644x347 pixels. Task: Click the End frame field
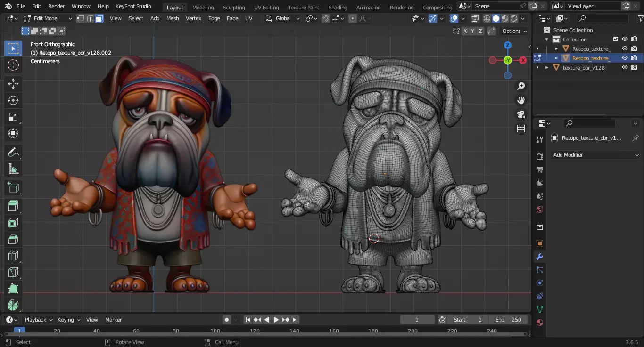click(x=508, y=320)
